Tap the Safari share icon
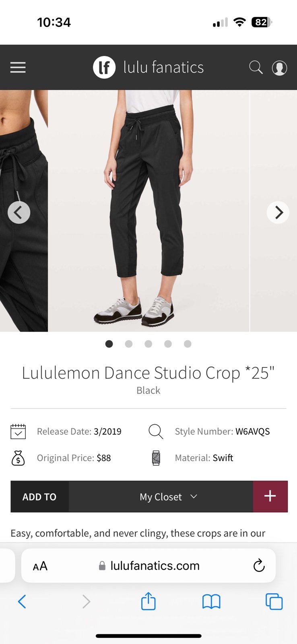 [148, 601]
